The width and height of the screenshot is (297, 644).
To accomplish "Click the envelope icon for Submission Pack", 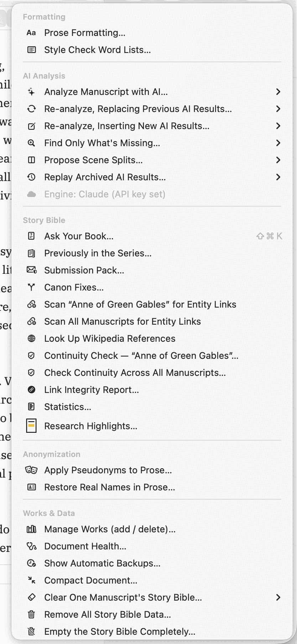I will point(31,270).
